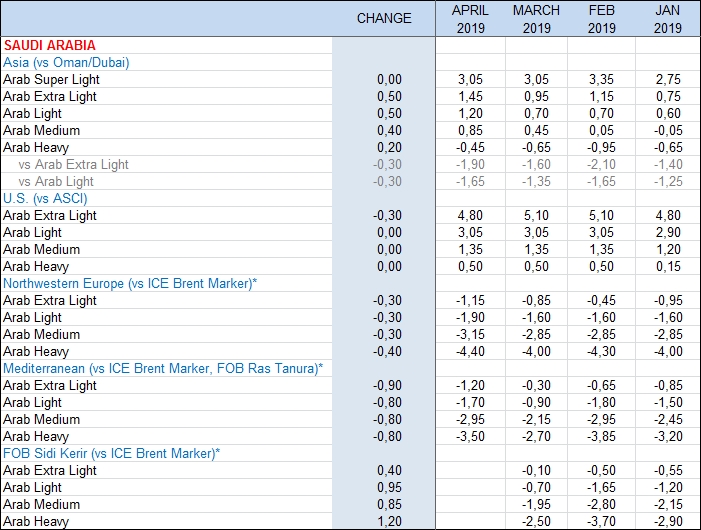Click the Asia (vs Oman/Dubai) section heading
Screen dimensions: 701x530
66,62
